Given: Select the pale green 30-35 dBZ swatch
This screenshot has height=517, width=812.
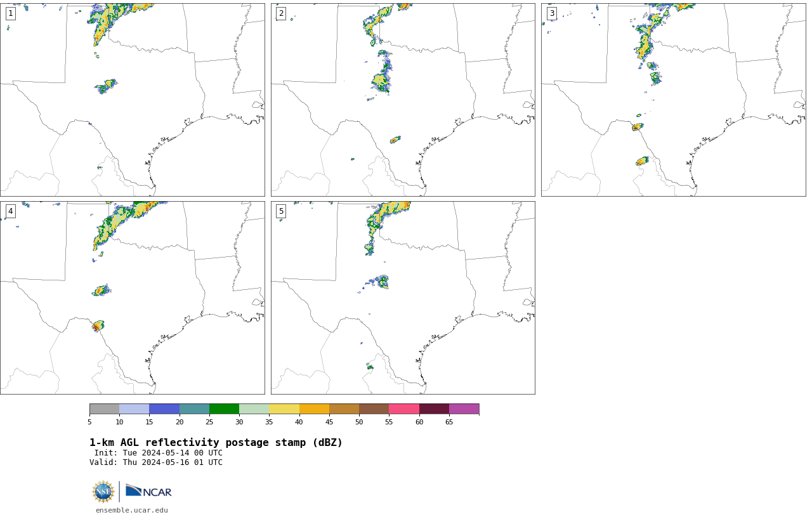Looking at the screenshot, I should click(254, 409).
